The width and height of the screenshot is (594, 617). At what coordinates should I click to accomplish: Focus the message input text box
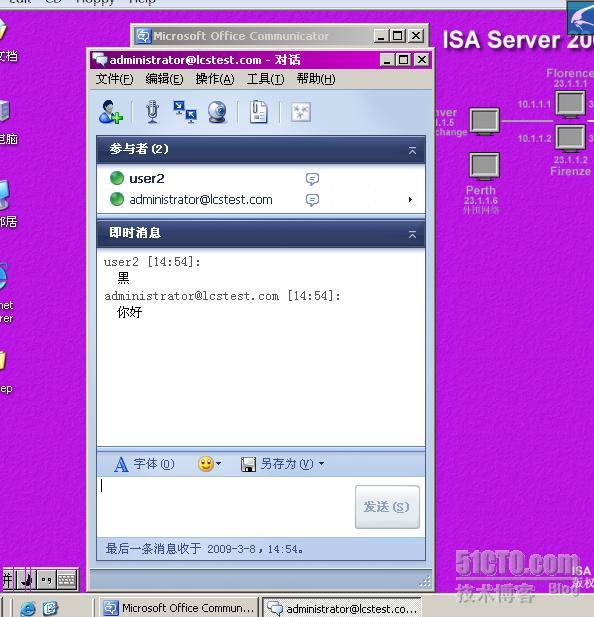pos(225,507)
